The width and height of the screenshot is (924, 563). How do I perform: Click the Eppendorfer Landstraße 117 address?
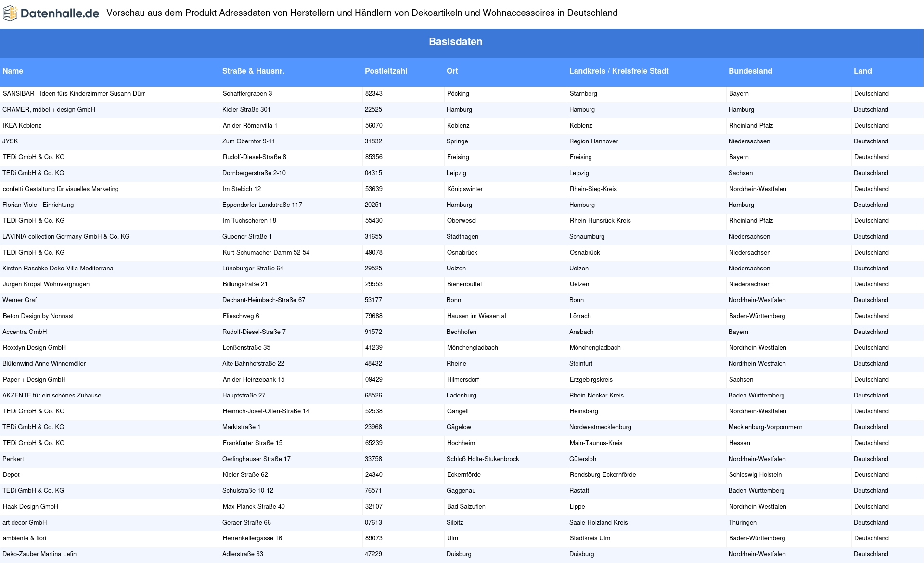point(262,205)
